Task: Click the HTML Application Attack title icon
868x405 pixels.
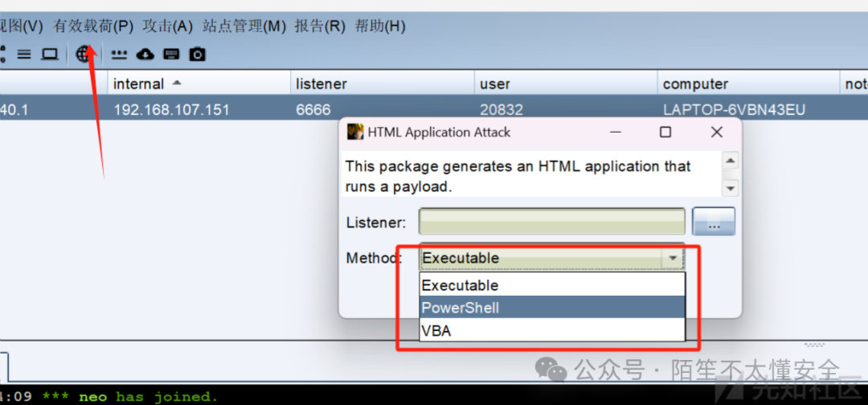Action: click(x=355, y=133)
